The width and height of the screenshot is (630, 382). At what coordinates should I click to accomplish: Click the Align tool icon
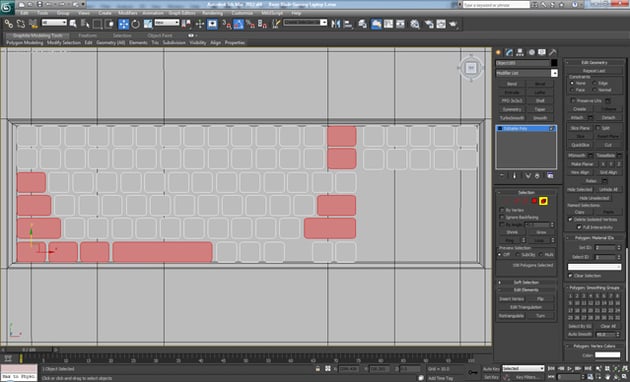(x=348, y=24)
